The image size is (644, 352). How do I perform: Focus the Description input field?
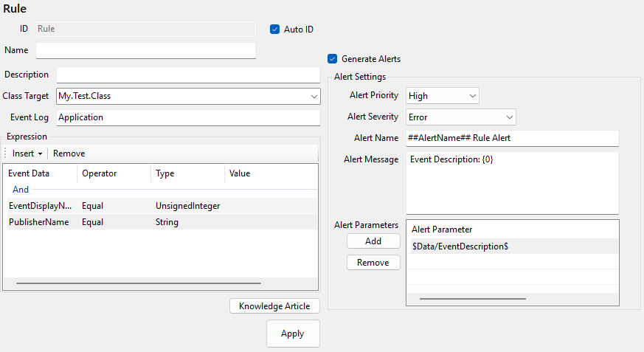(188, 75)
